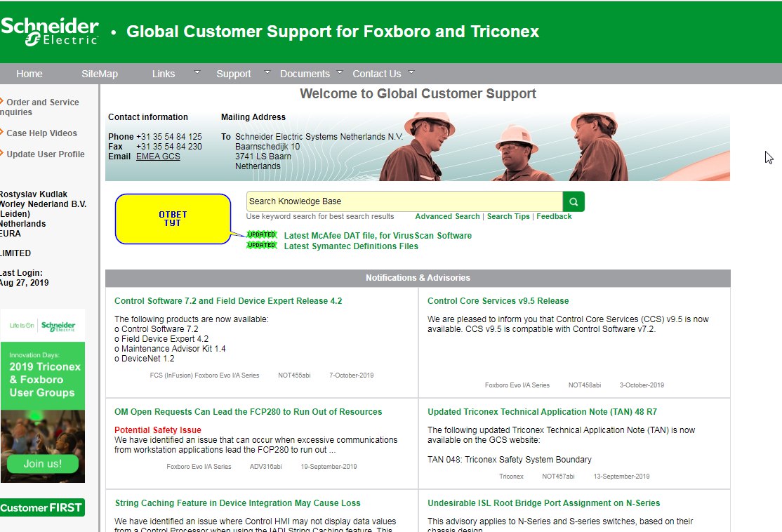Click the 13-September-2019 date

point(621,477)
